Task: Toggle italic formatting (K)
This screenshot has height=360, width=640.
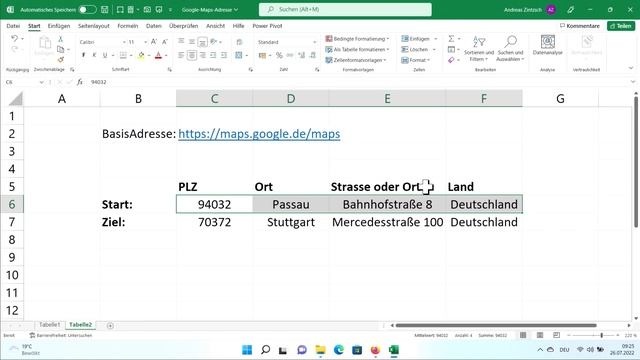Action: point(94,55)
